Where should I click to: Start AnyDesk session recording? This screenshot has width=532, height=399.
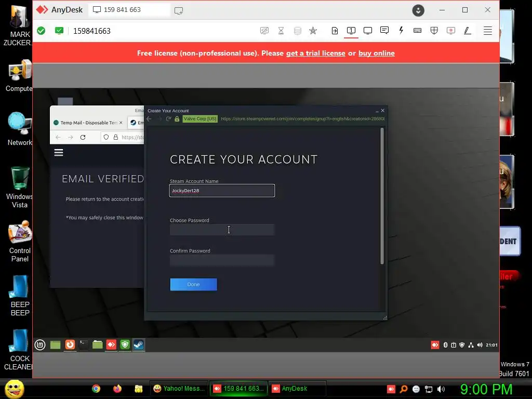(x=451, y=31)
